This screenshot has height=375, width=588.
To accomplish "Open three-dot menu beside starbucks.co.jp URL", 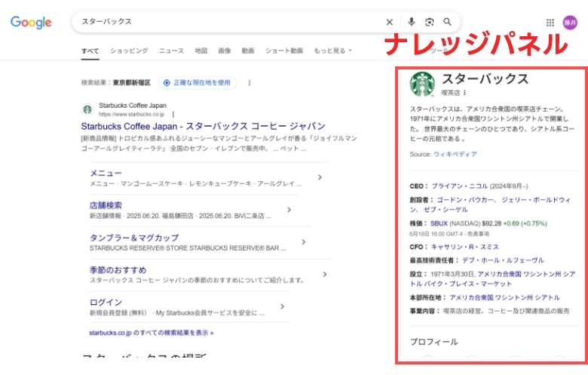I will click(x=173, y=114).
